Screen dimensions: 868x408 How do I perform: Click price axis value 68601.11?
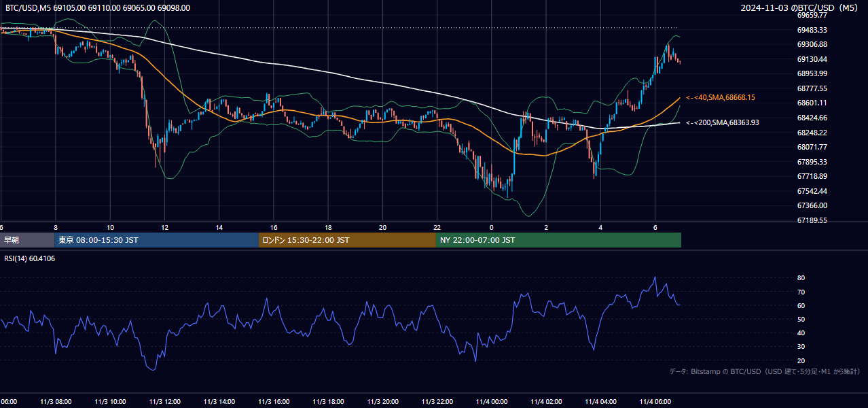coord(812,103)
